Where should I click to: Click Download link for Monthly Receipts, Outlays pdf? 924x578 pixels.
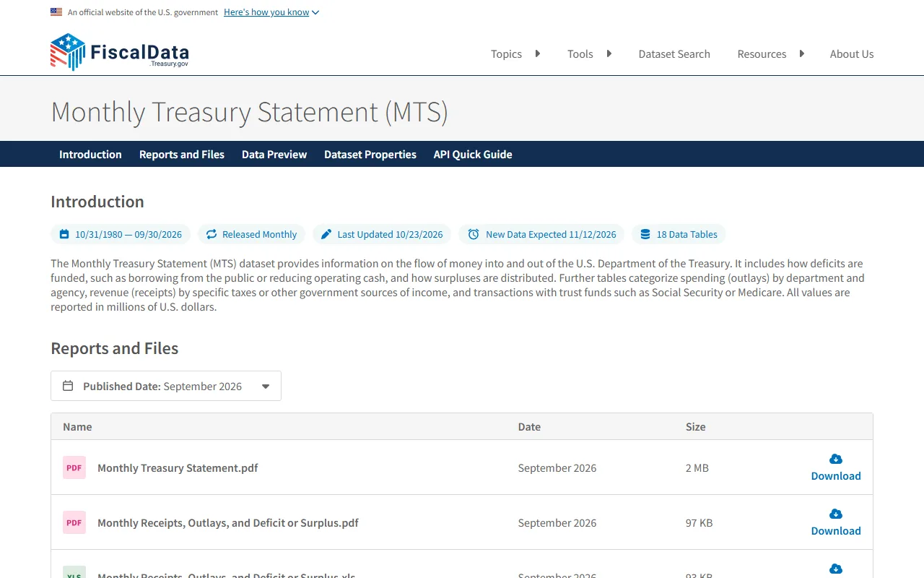click(x=836, y=530)
